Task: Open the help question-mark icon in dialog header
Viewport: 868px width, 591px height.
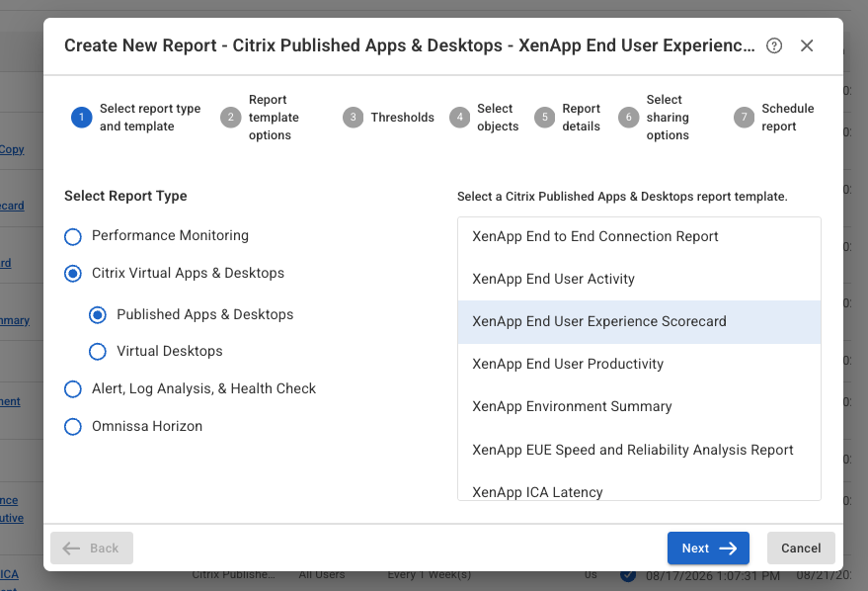Action: 774,45
